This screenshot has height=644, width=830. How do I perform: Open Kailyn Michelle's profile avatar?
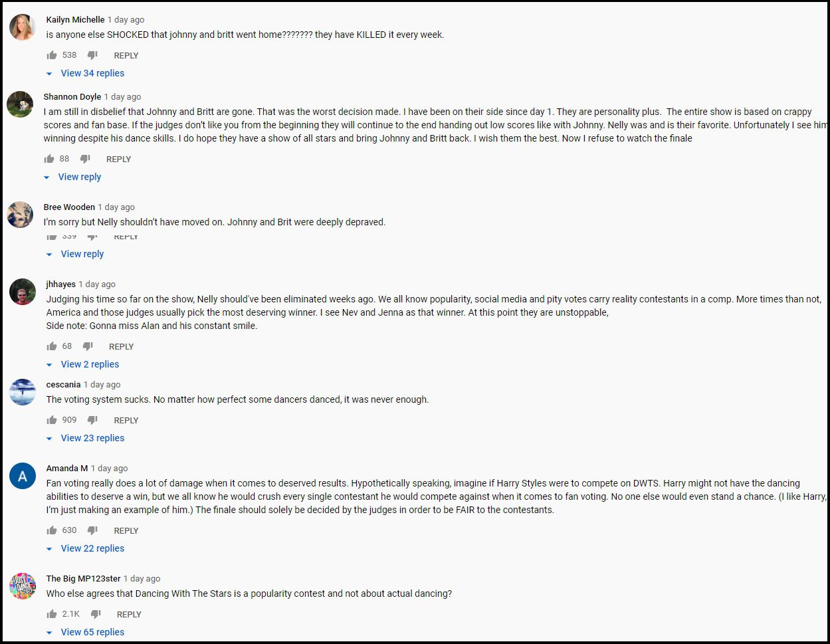[23, 27]
